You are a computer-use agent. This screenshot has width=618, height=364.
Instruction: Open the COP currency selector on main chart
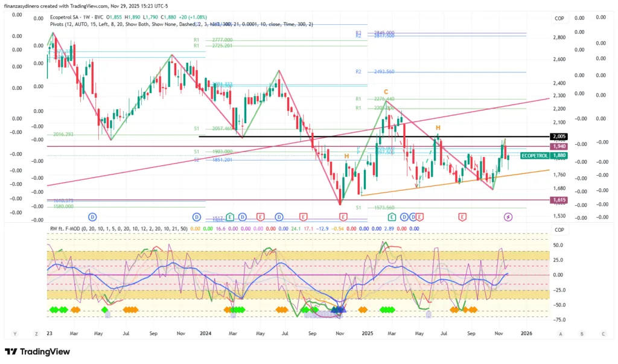click(x=559, y=19)
